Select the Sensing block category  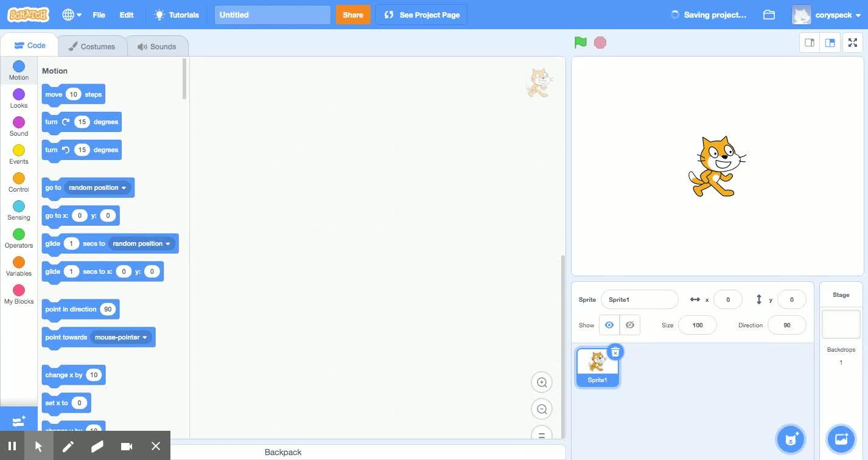tap(19, 211)
